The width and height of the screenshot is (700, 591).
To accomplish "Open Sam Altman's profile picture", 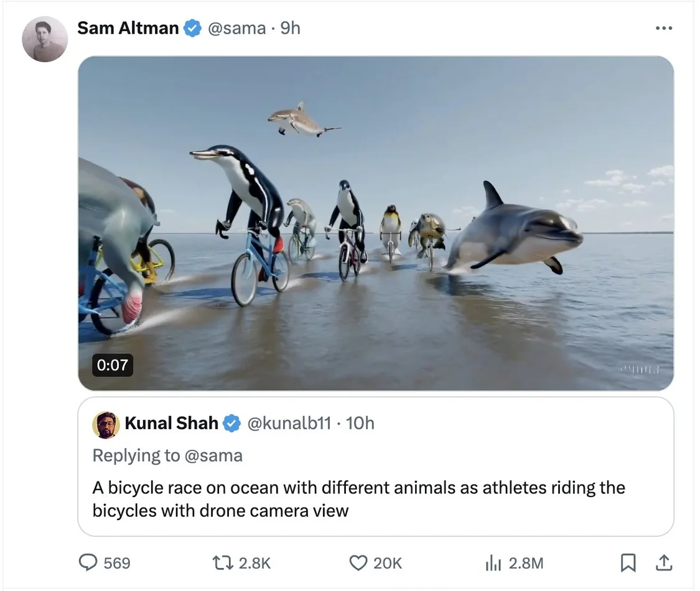I will pos(45,39).
